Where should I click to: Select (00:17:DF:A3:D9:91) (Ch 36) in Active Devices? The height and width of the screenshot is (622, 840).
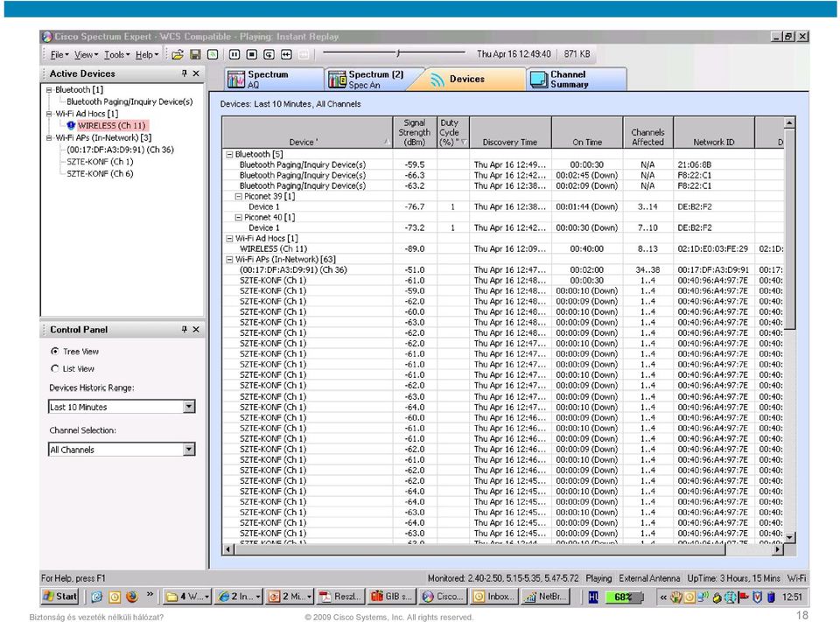point(120,150)
